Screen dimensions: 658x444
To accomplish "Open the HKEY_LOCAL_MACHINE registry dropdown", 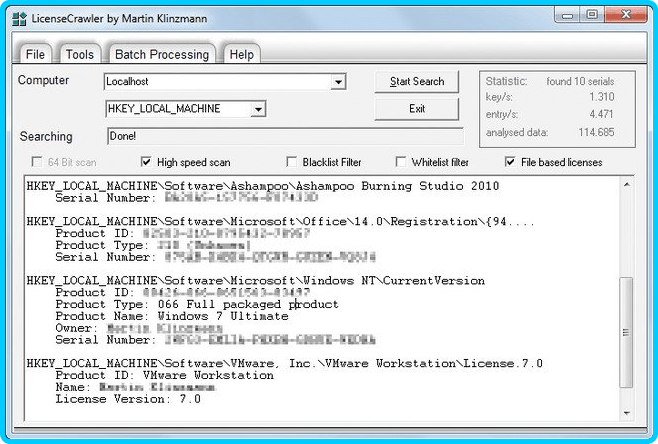I will (x=258, y=109).
